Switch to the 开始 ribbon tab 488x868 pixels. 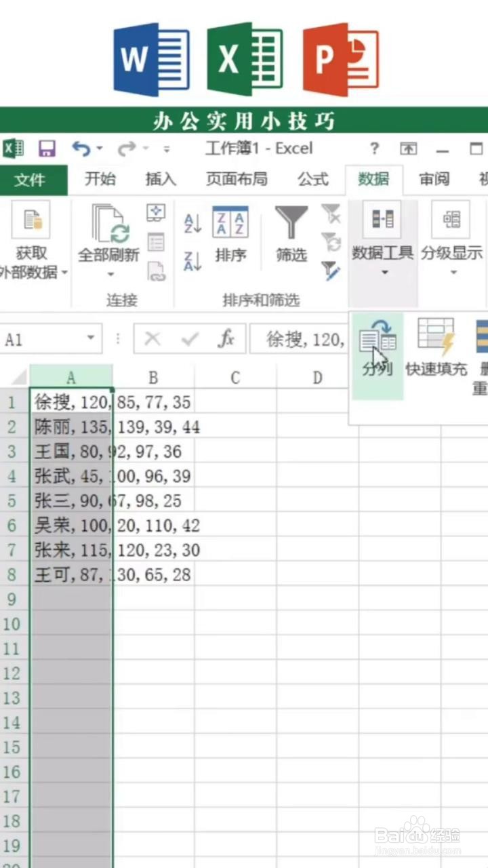coord(100,179)
